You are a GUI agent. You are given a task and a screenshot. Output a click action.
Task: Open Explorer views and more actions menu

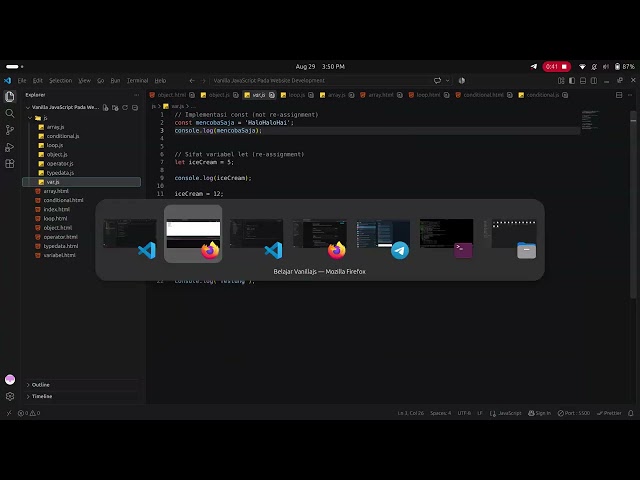pyautogui.click(x=136, y=95)
